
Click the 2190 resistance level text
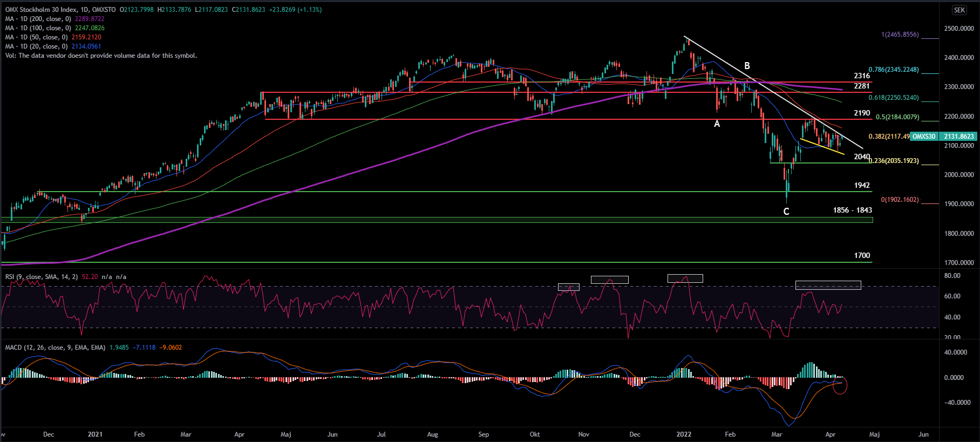(x=862, y=113)
